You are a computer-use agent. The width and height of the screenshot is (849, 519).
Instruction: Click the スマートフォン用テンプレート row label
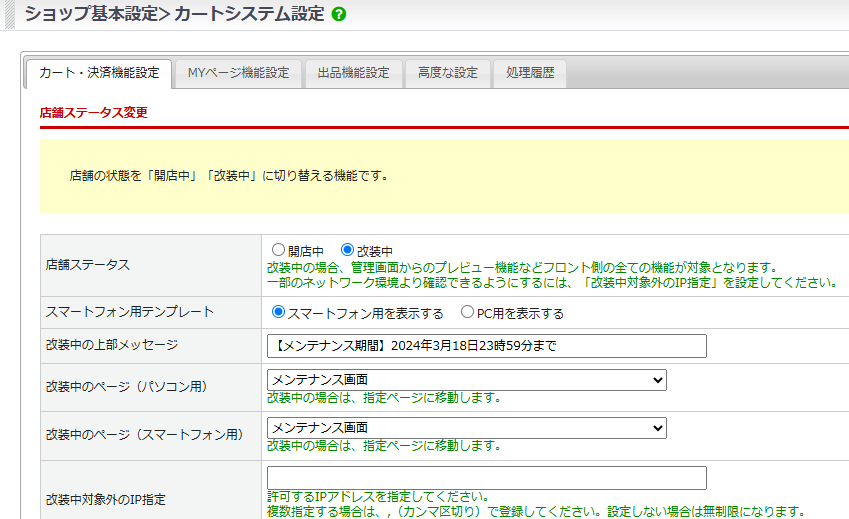tap(130, 312)
